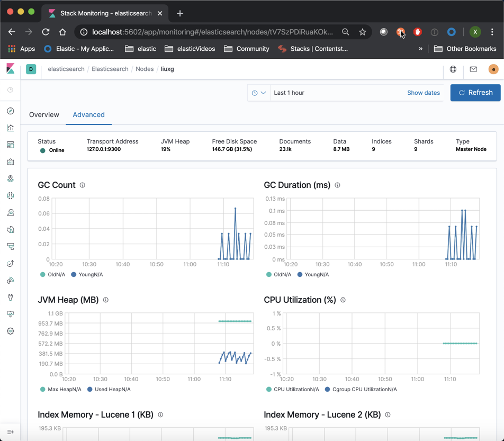This screenshot has width=504, height=441.
Task: Open Dev Tools from the wrench icon
Action: coord(10,297)
